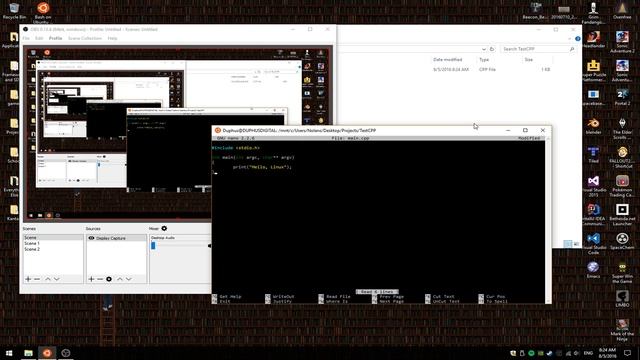Switch Explorer to details view icon
This screenshot has height=360, width=640.
[568, 244]
